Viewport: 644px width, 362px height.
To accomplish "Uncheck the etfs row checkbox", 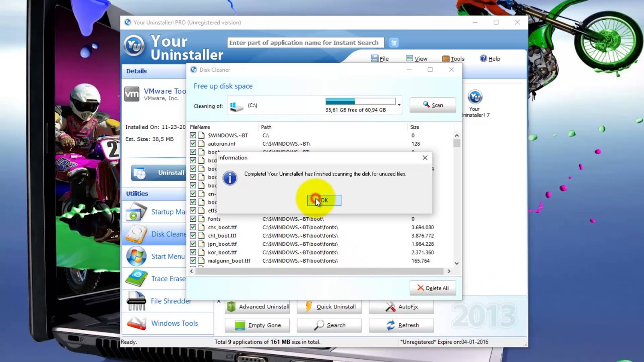I will 193,210.
